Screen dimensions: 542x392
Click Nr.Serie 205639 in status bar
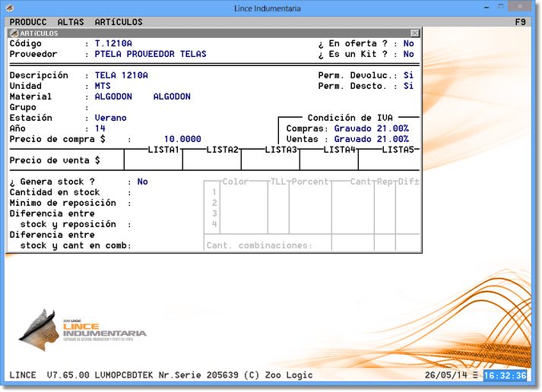click(x=198, y=375)
